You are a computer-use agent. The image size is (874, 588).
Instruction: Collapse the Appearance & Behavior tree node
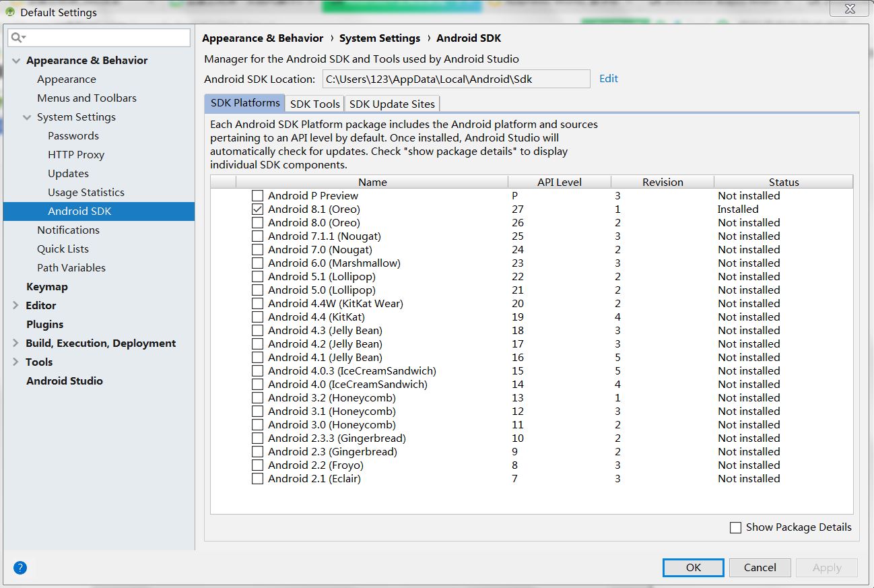pyautogui.click(x=15, y=61)
